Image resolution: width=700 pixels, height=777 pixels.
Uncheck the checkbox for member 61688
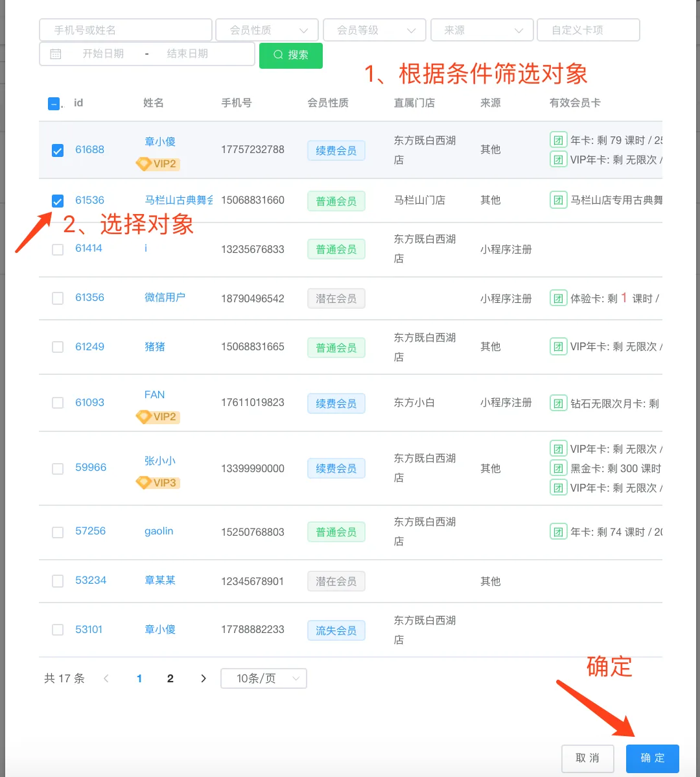point(58,150)
